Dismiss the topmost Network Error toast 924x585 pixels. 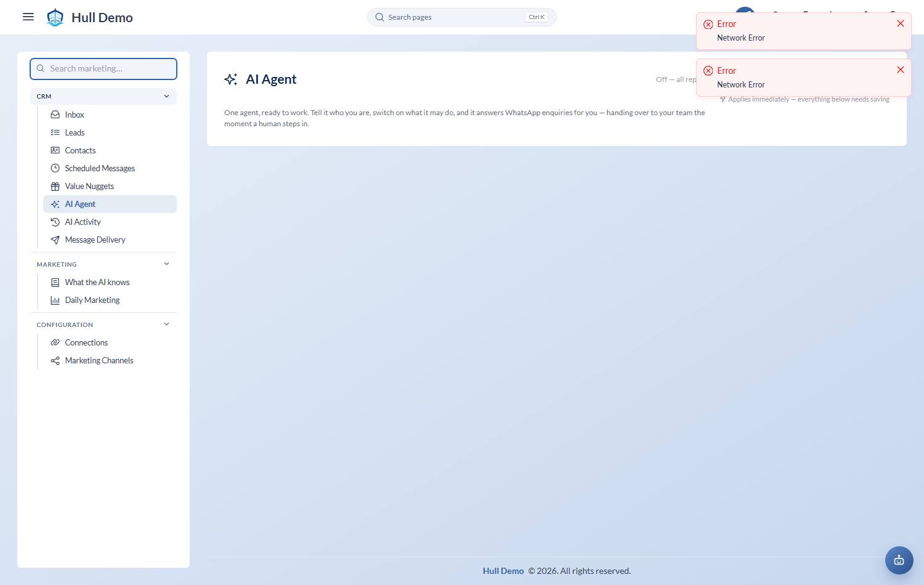tap(901, 23)
